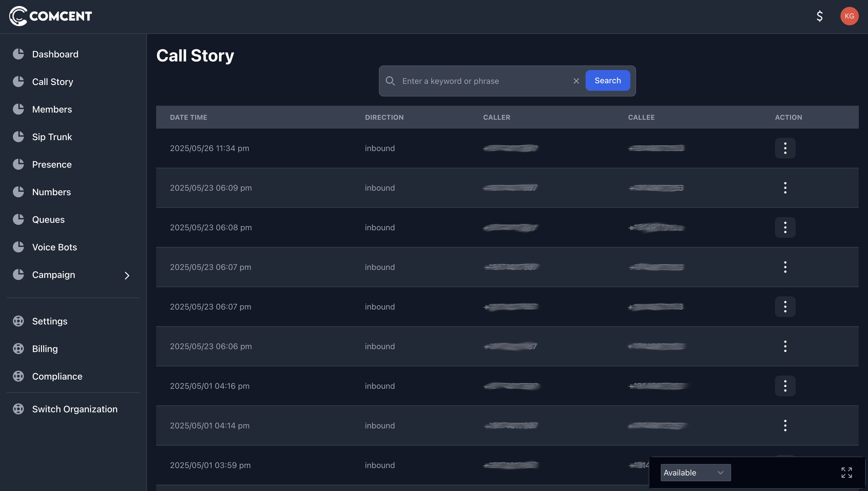The image size is (868, 491).
Task: Select the 2025/05/01 03:59 pm date cell
Action: click(210, 465)
